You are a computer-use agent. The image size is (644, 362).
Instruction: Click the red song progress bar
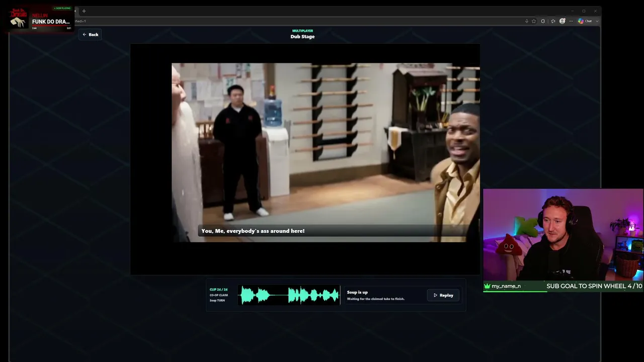click(x=52, y=26)
